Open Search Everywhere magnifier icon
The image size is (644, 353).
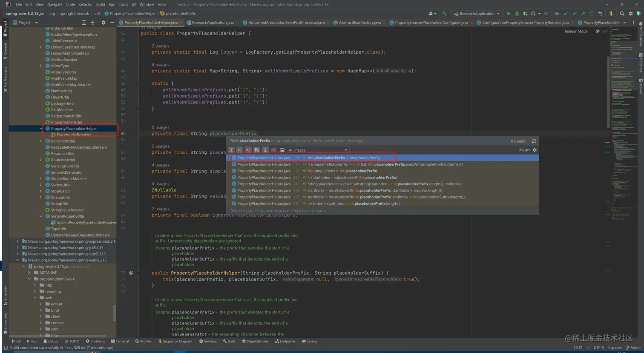pyautogui.click(x=622, y=14)
